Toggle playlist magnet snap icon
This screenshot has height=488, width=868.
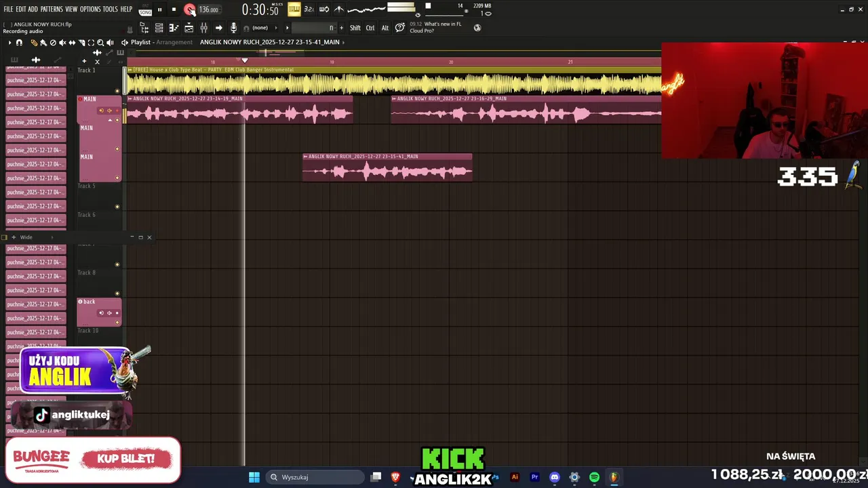[x=19, y=43]
